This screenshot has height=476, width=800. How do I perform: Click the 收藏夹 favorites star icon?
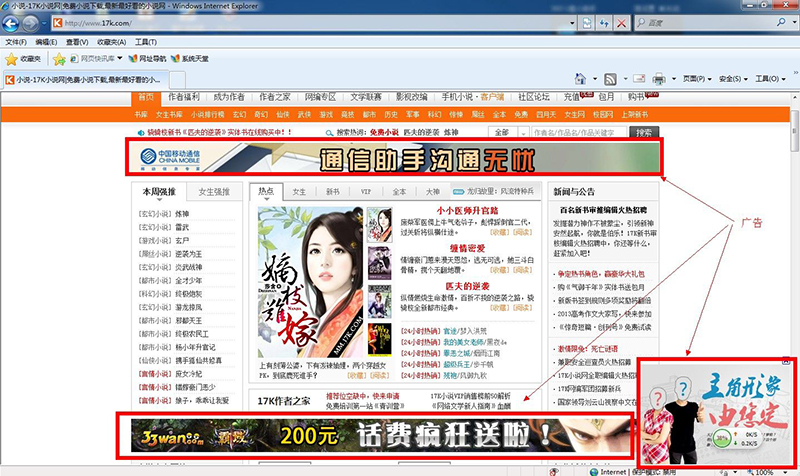[x=12, y=59]
